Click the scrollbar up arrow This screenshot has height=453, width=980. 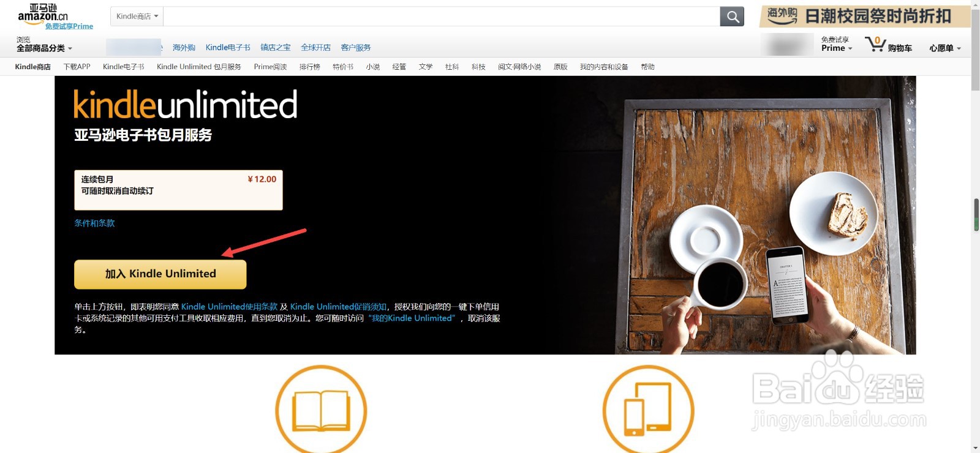976,4
